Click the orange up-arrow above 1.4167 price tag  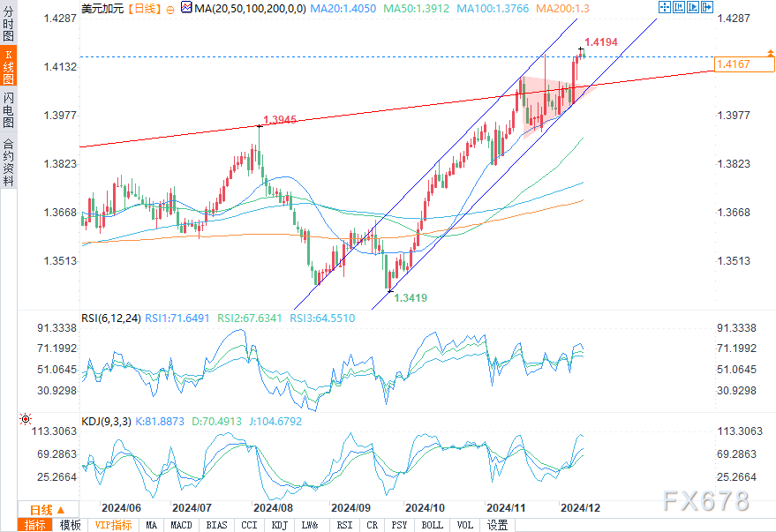coord(770,52)
